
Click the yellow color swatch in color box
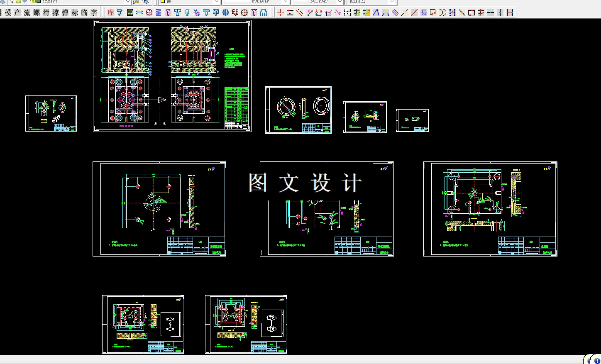(163, 1)
